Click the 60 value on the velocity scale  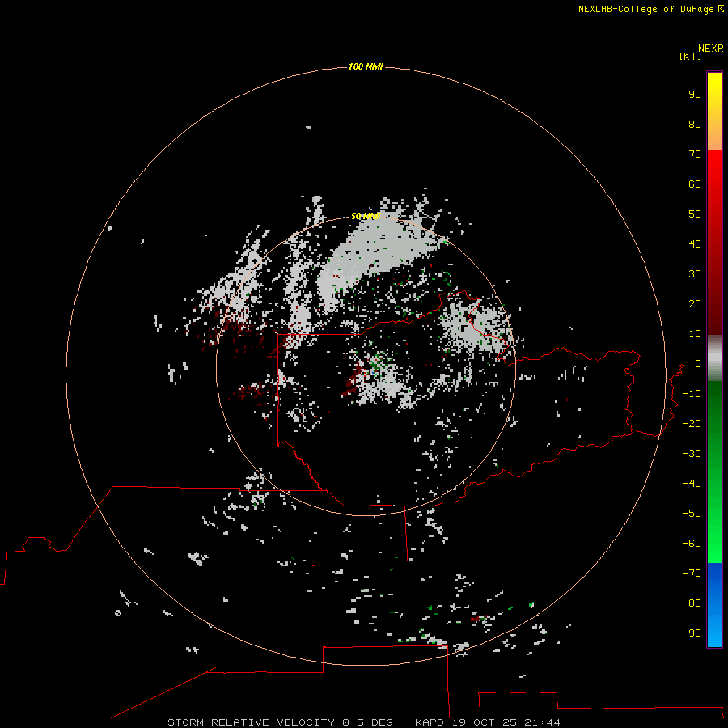[x=695, y=184]
